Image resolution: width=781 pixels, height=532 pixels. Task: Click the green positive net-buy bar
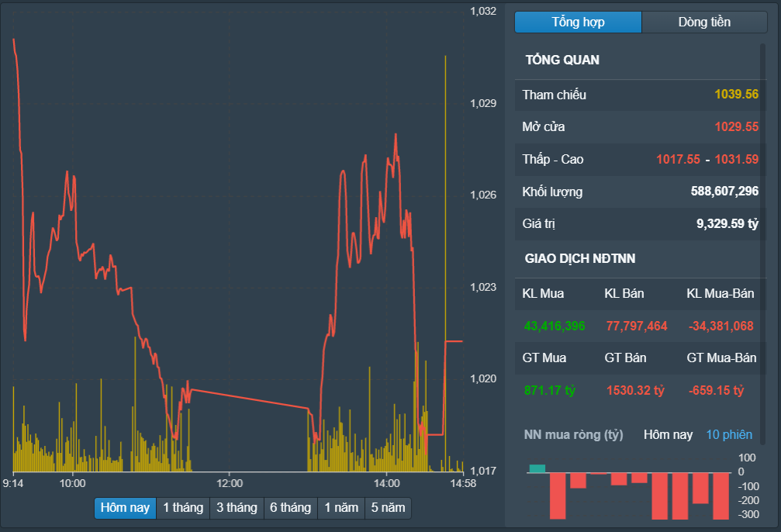coord(537,468)
